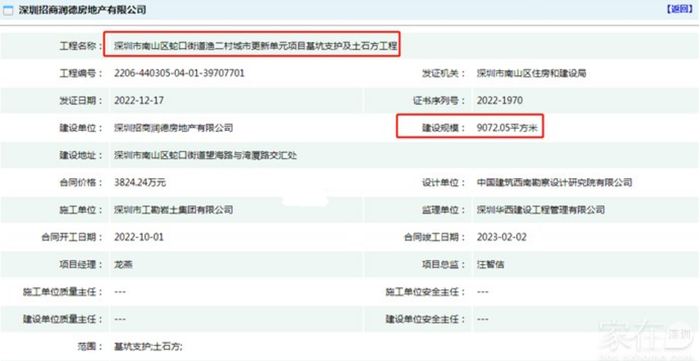The width and height of the screenshot is (700, 361).
Task: Click the company title 深圳招商润德房地产有限公司 header
Action: click(x=83, y=10)
